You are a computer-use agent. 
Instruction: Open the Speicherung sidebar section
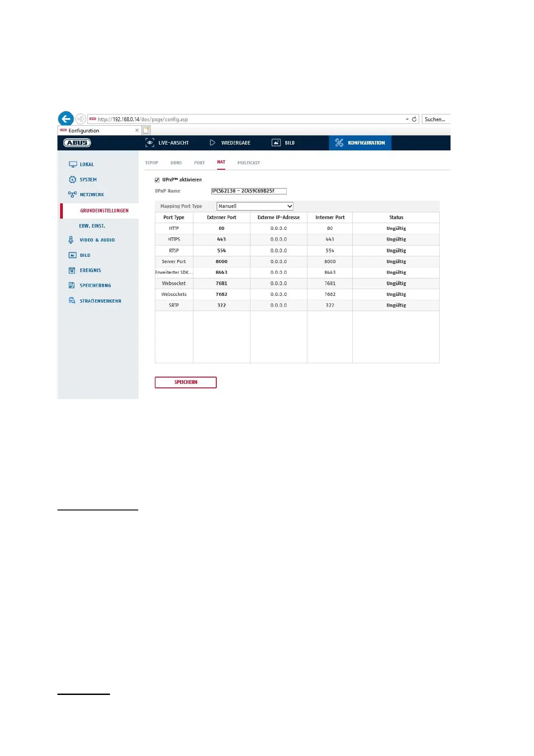point(95,286)
